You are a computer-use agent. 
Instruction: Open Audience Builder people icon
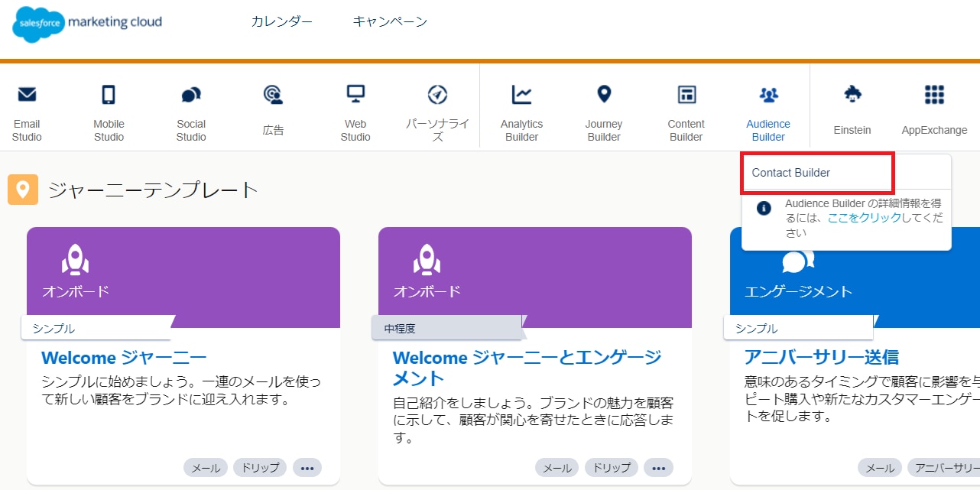click(x=768, y=95)
